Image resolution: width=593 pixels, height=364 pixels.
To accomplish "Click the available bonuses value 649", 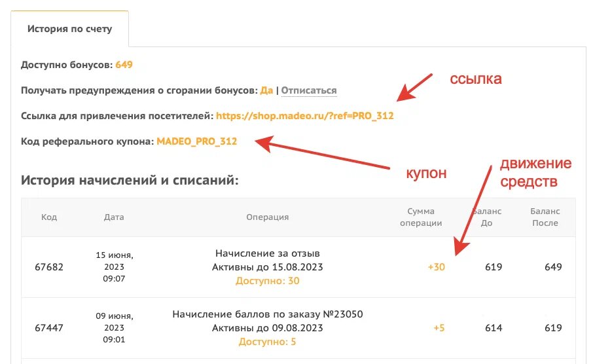I will (x=124, y=65).
